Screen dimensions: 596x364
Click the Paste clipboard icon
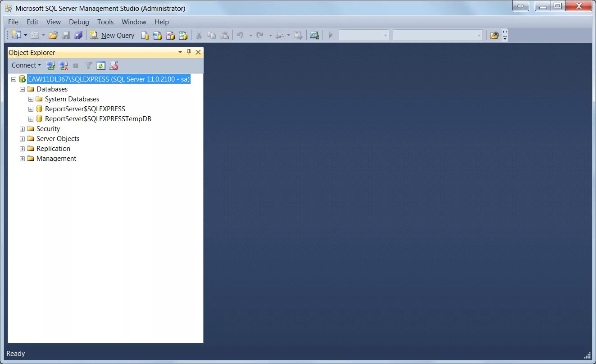coord(224,35)
